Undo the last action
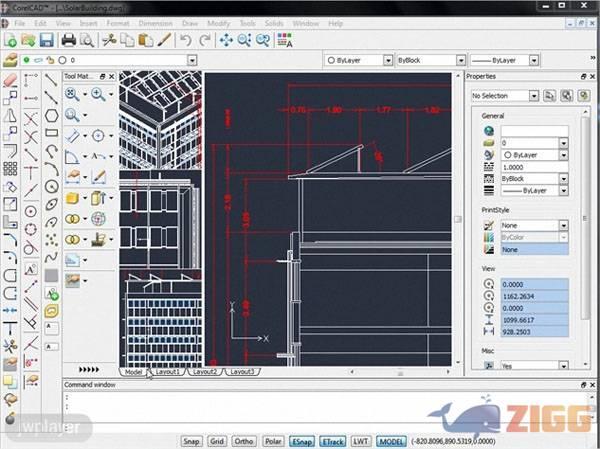 pos(186,40)
